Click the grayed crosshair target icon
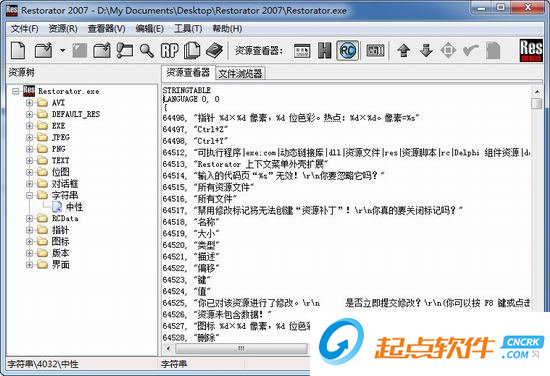 pyautogui.click(x=448, y=51)
